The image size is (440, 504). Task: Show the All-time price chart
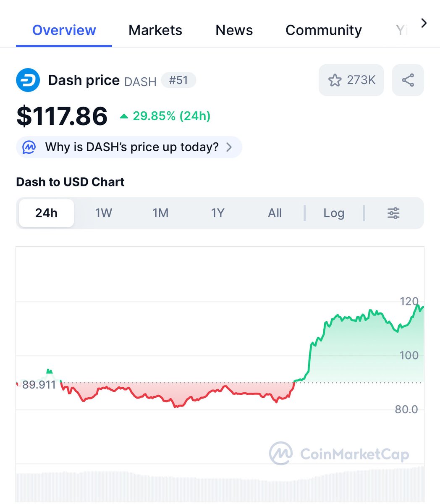point(275,213)
